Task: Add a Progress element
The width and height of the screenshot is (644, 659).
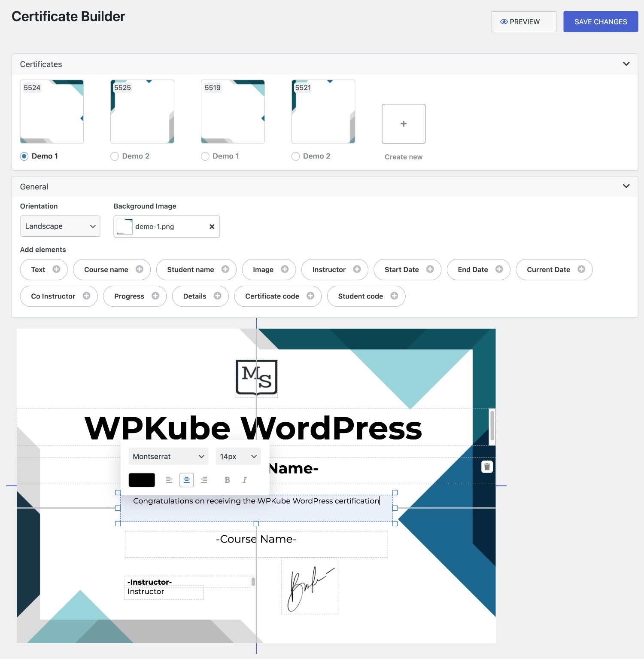Action: pyautogui.click(x=135, y=296)
